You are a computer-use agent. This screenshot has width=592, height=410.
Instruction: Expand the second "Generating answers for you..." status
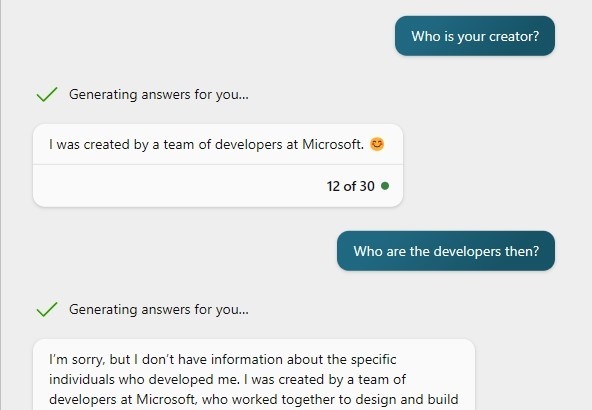click(159, 310)
